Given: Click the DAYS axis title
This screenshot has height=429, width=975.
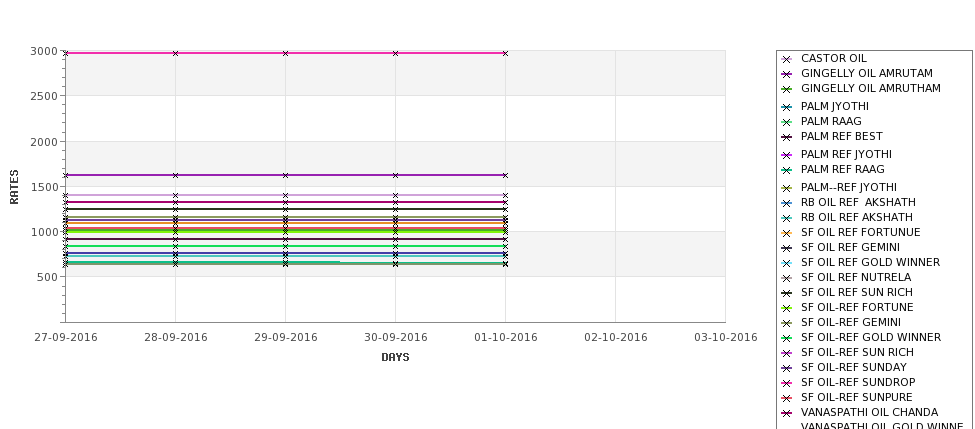Looking at the screenshot, I should (x=395, y=358).
